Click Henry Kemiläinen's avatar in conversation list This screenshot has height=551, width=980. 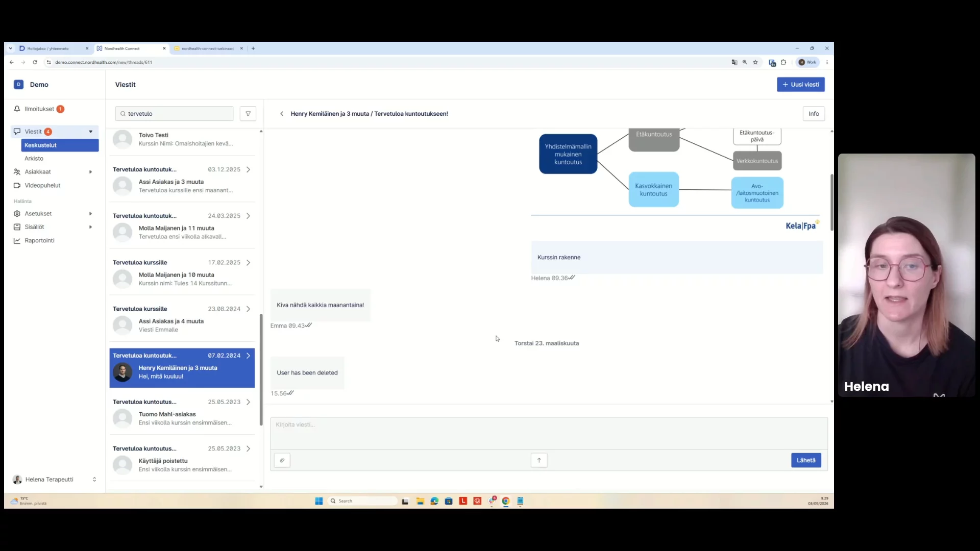pos(122,372)
